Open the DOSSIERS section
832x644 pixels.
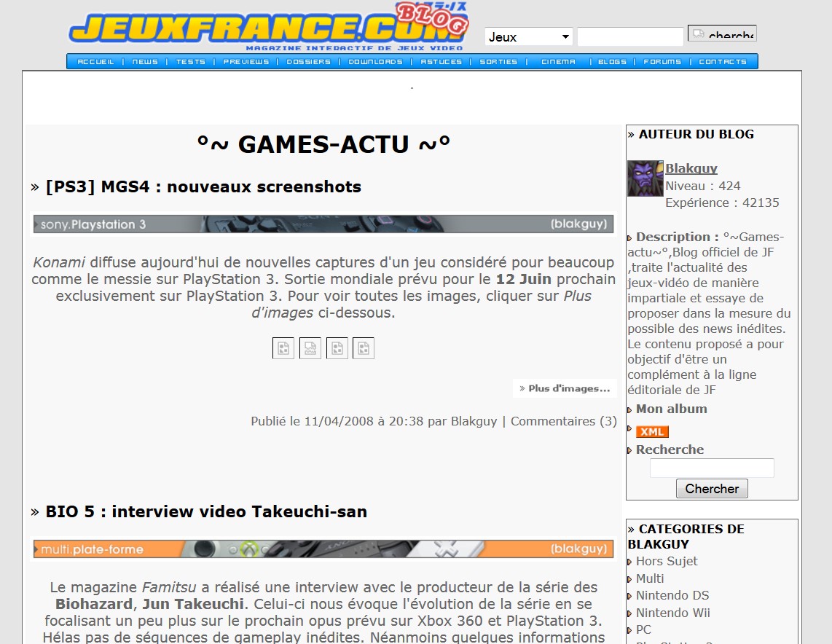[x=309, y=61]
